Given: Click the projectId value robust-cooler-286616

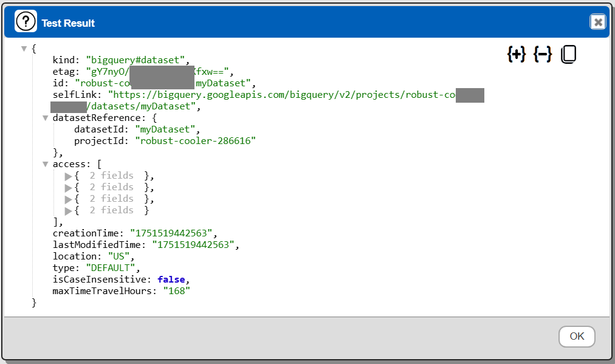Looking at the screenshot, I should [x=198, y=141].
